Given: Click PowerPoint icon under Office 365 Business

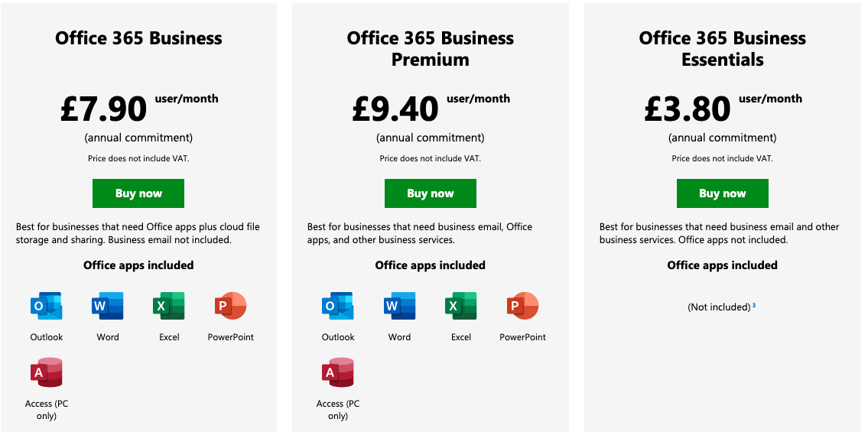Looking at the screenshot, I should [230, 307].
